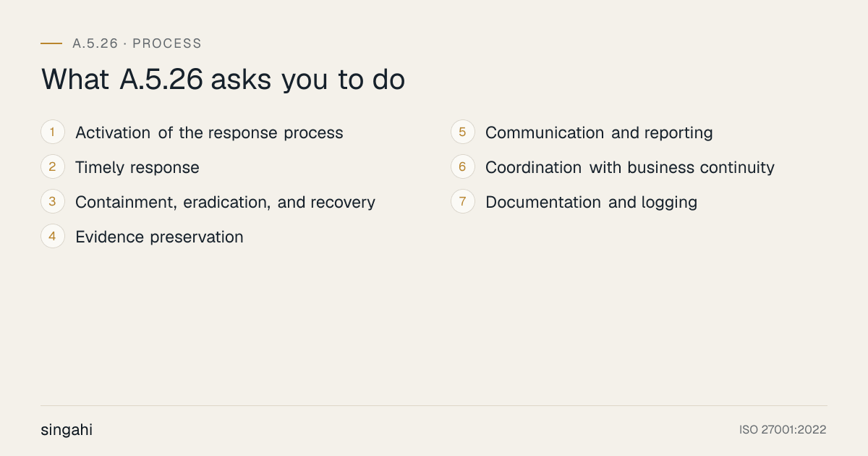This screenshot has height=456, width=868.
Task: Click the footer divider line above singahi
Action: (x=434, y=405)
